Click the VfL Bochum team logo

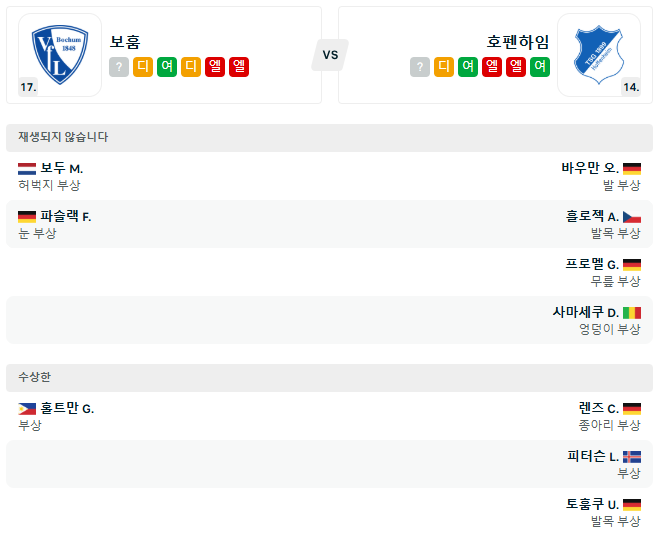click(60, 55)
